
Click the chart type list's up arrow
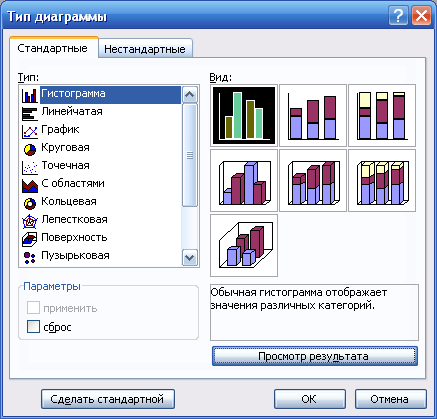coord(190,95)
